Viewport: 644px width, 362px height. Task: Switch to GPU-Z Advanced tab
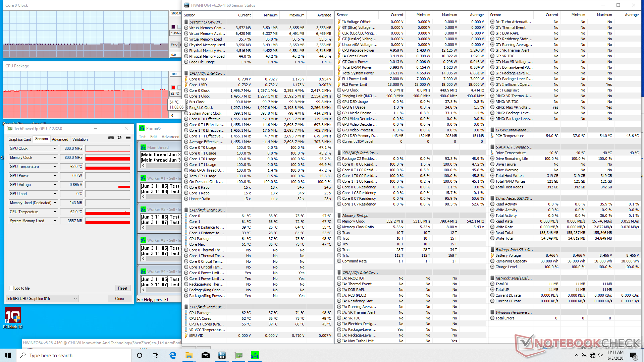coord(60,139)
